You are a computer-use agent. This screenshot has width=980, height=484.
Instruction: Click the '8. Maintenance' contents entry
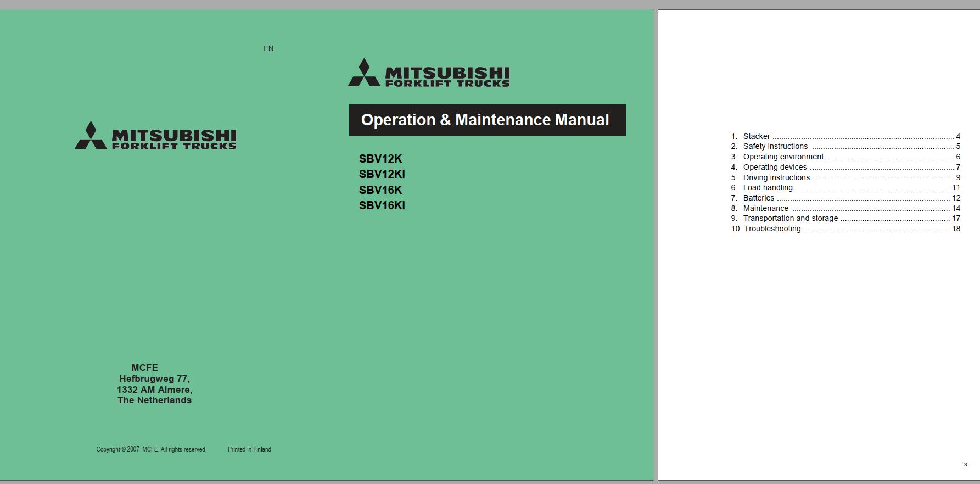coord(845,208)
